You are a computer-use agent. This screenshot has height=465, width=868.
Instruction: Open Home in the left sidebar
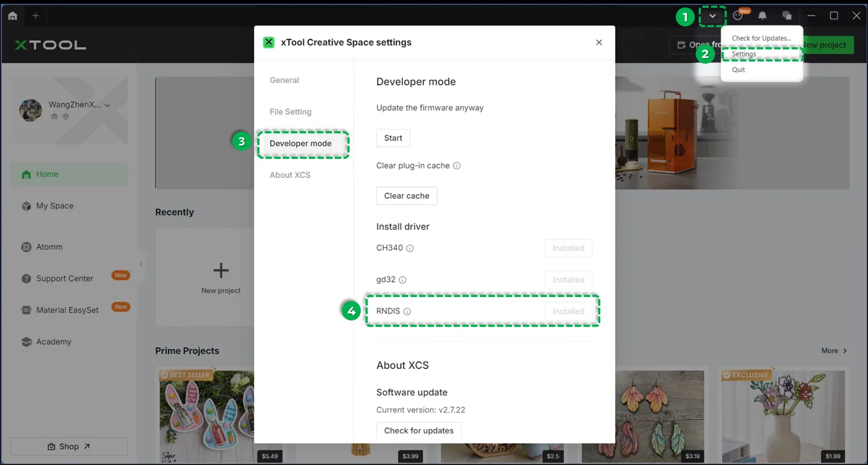69,174
